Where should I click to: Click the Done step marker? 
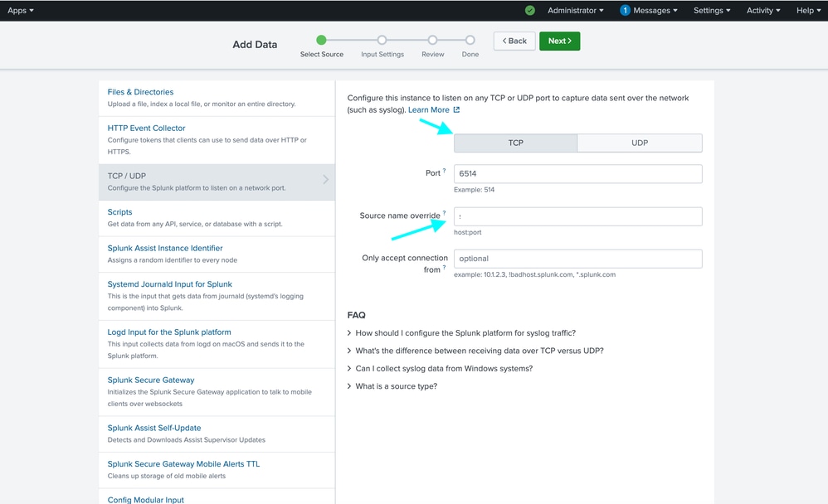click(x=470, y=40)
